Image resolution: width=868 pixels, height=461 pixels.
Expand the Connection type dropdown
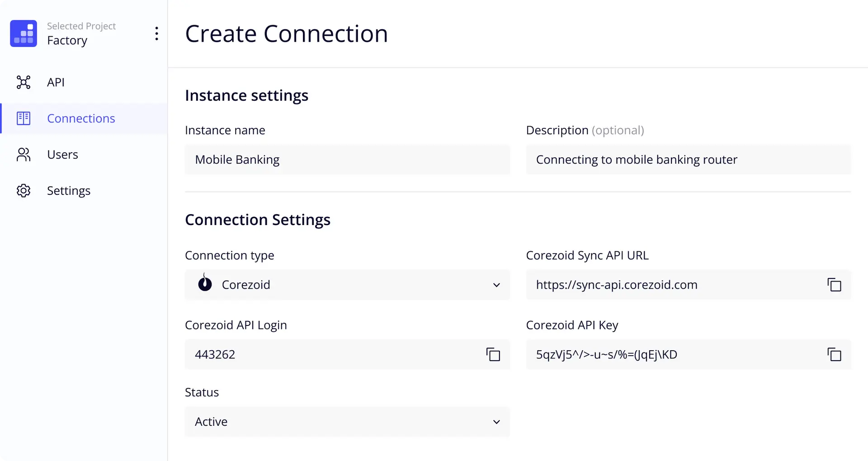coord(347,285)
